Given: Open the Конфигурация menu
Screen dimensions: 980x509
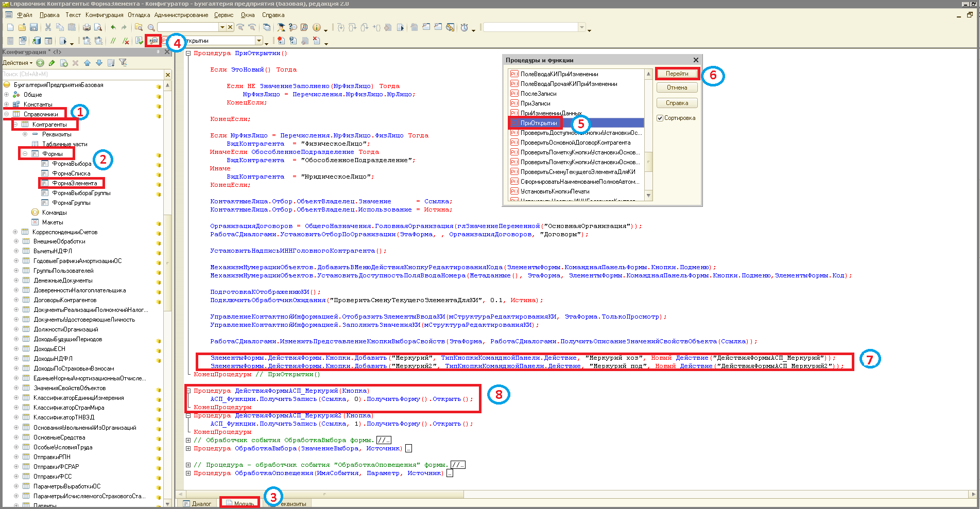Looking at the screenshot, I should coord(104,15).
